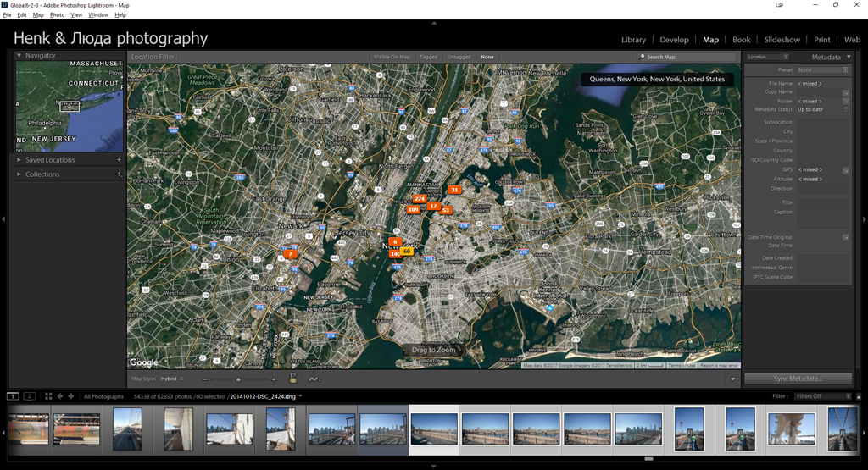Select the Untagged location filter
The width and height of the screenshot is (868, 470).
pyautogui.click(x=459, y=57)
